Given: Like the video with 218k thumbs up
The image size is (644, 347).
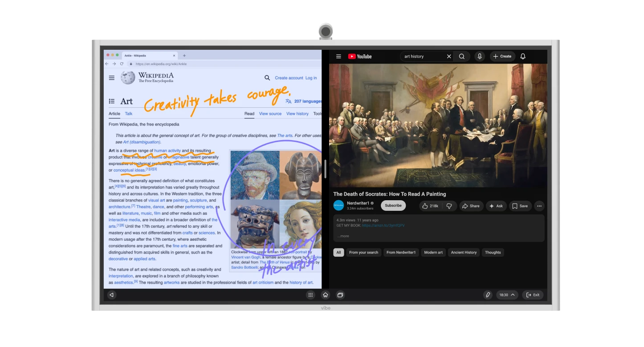Looking at the screenshot, I should pos(430,206).
